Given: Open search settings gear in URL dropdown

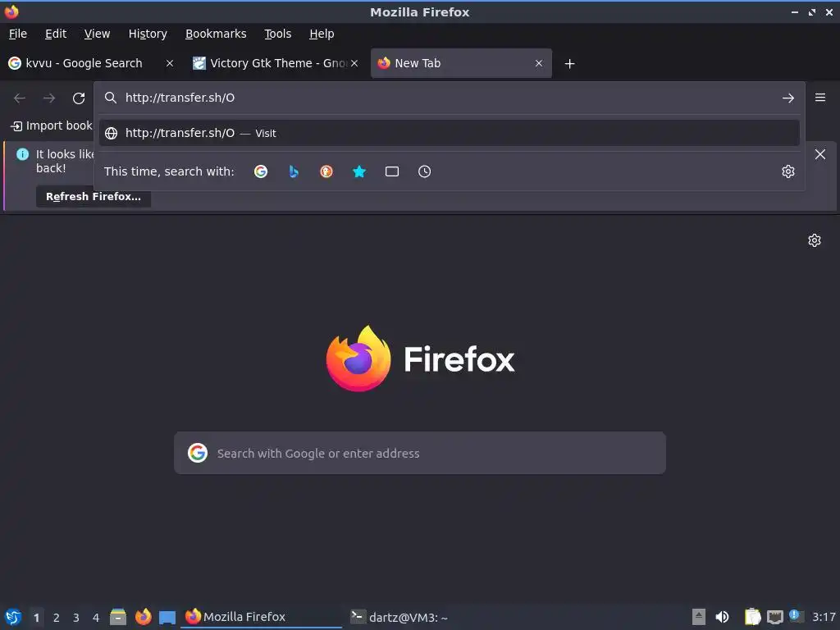Looking at the screenshot, I should [788, 171].
